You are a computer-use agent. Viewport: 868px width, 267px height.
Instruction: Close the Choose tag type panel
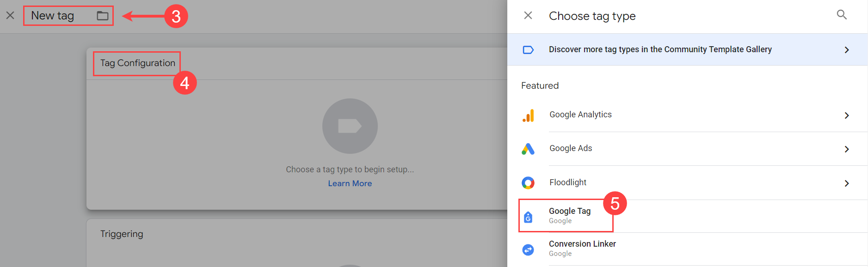[x=528, y=16]
